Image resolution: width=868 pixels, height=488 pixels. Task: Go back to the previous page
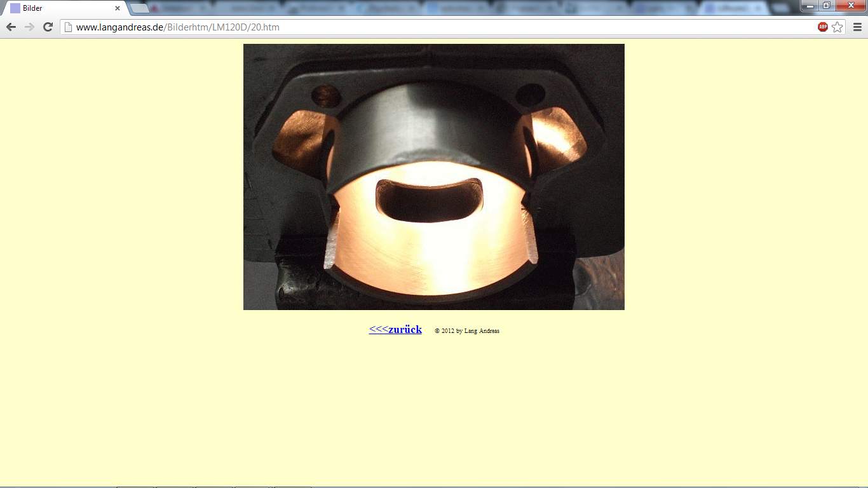pyautogui.click(x=11, y=27)
